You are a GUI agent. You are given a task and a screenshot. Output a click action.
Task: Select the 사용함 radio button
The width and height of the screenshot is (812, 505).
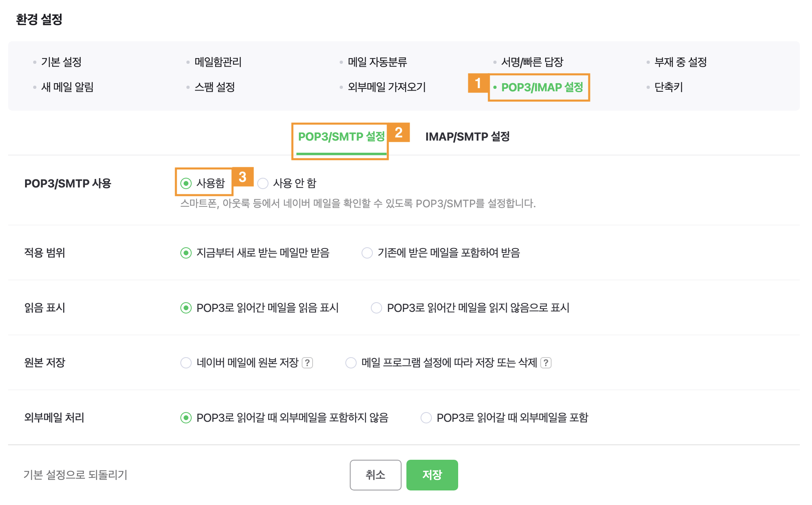click(186, 183)
